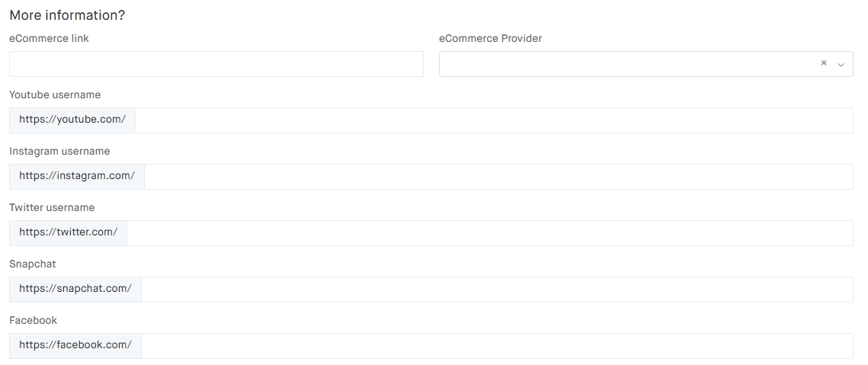Expand the eCommerce Provider dropdown arrow
This screenshot has width=868, height=365.
841,65
